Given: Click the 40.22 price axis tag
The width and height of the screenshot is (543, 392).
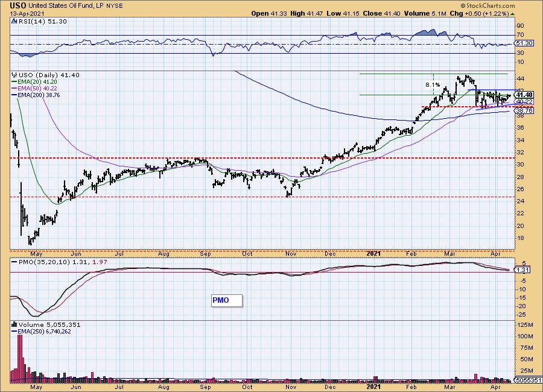Looking at the screenshot, I should (x=524, y=101).
